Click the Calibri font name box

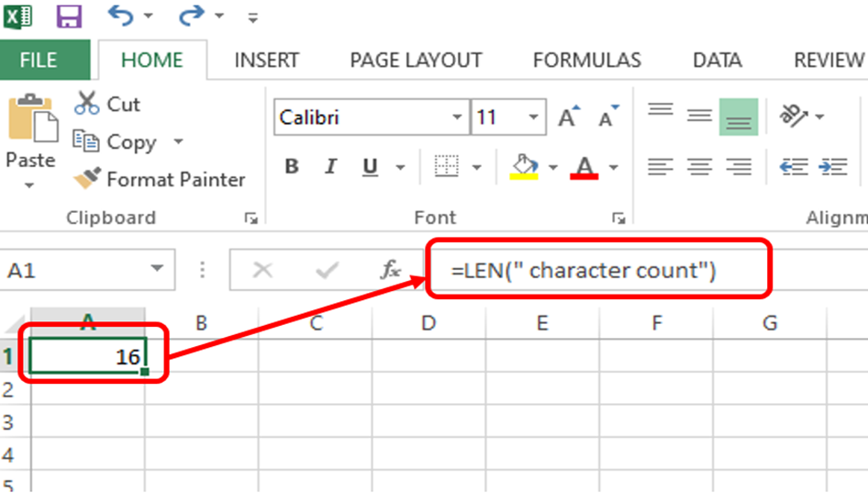pos(362,117)
